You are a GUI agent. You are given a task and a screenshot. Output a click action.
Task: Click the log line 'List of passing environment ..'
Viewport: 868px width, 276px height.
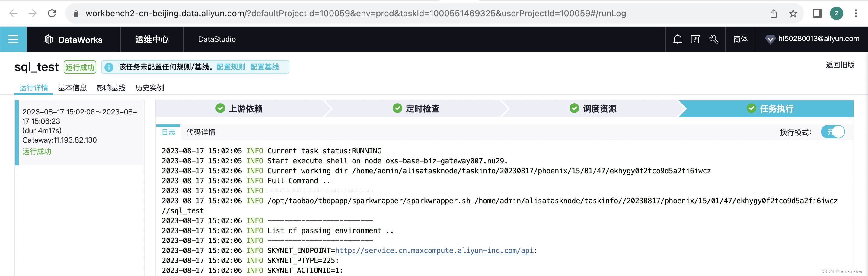coord(278,230)
